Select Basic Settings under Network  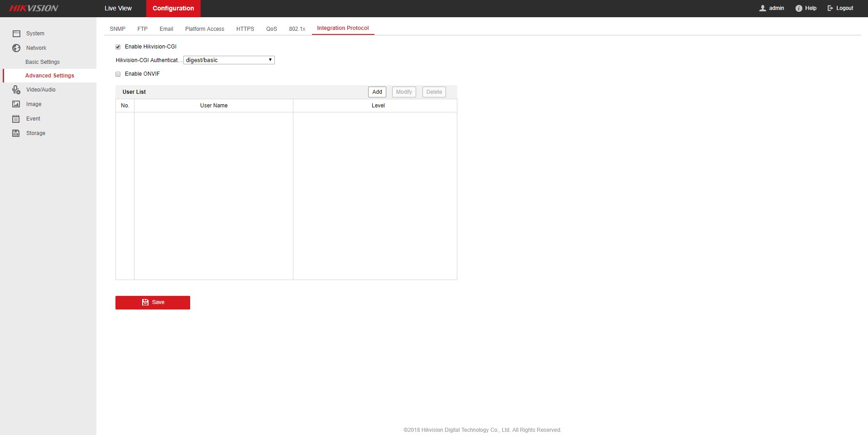pyautogui.click(x=43, y=62)
